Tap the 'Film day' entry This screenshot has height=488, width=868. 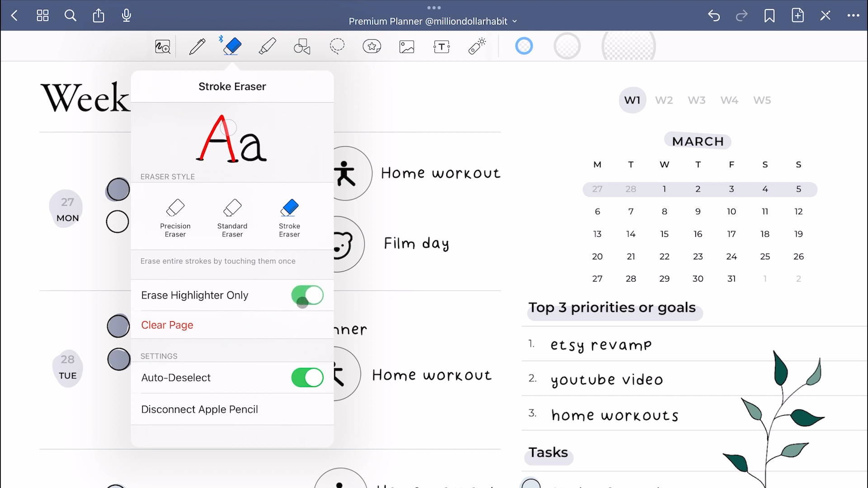point(416,244)
